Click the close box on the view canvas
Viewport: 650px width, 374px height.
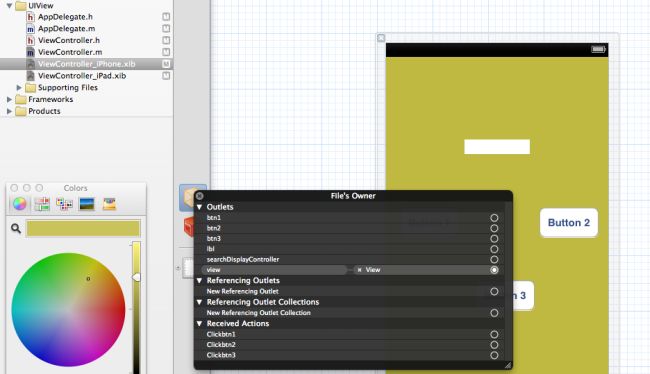[x=381, y=38]
